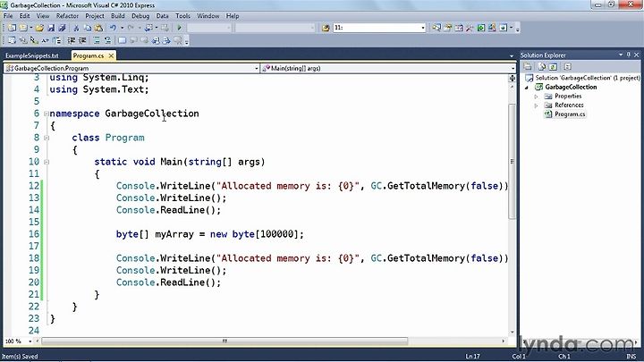
Task: Save the current file with floppy icon
Action: click(x=51, y=28)
